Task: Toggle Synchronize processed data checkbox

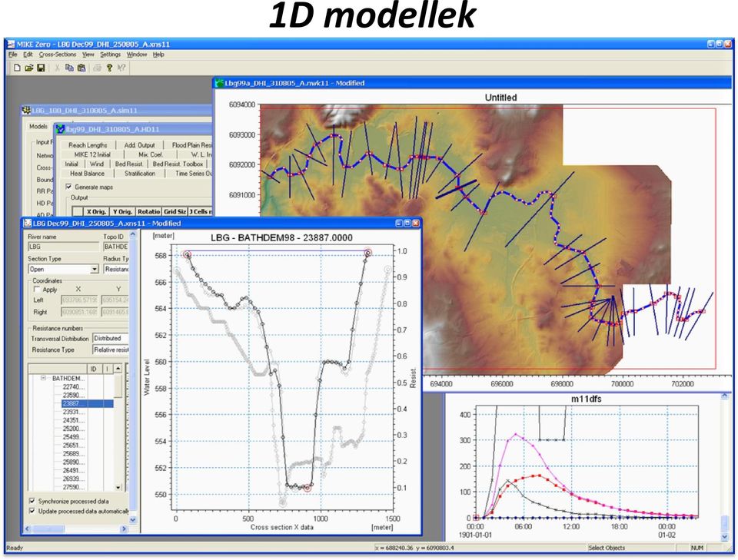Action: click(32, 501)
